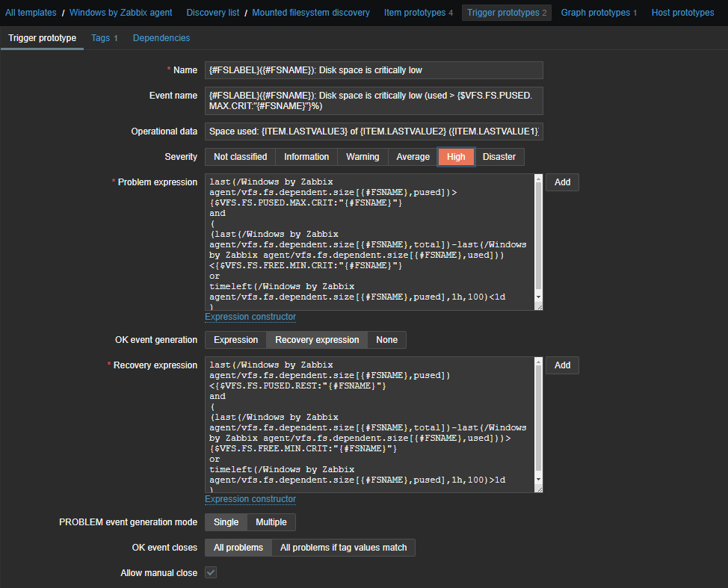Click the Recovery expression scrollbar up arrow
Image resolution: width=728 pixels, height=588 pixels.
point(539,361)
